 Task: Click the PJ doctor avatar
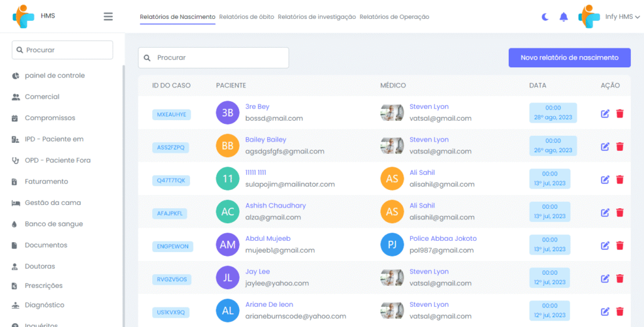coord(392,245)
